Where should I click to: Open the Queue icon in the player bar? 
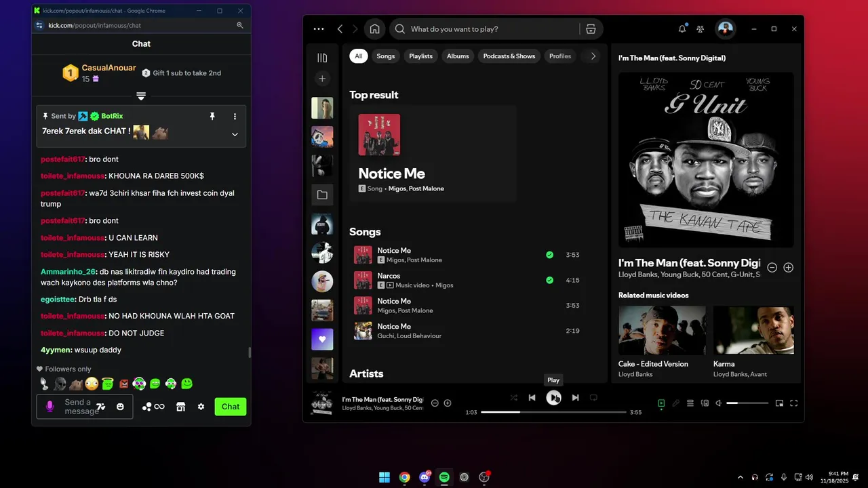pos(690,403)
